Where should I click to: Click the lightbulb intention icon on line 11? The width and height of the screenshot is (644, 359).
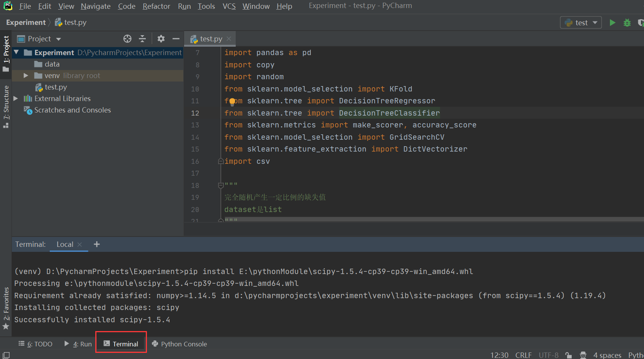point(232,101)
